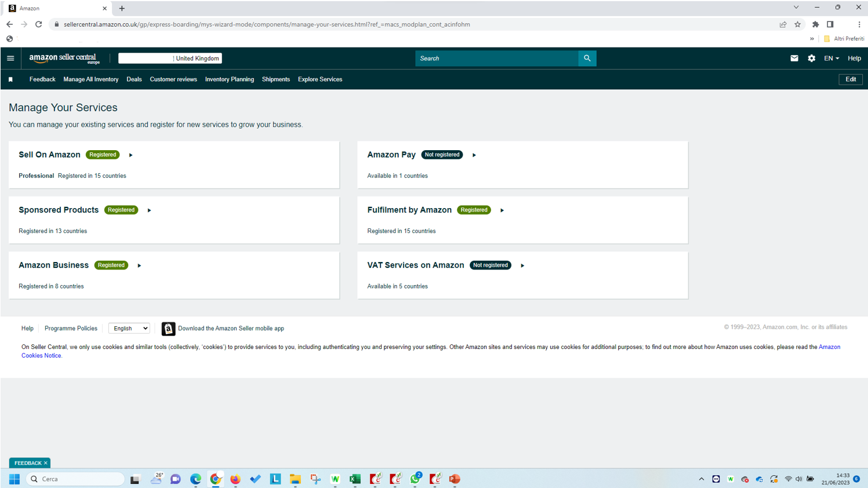
Task: Expand the Amazon Pay arrow
Action: pyautogui.click(x=474, y=155)
